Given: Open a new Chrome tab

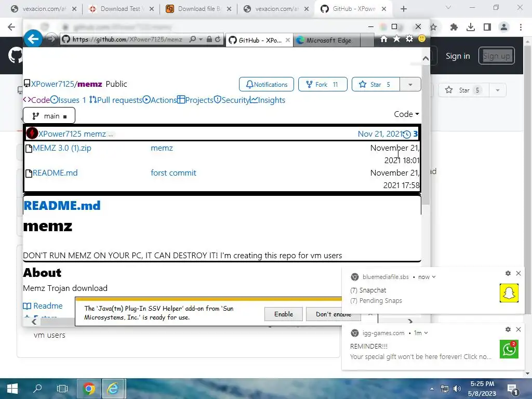Looking at the screenshot, I should tap(403, 9).
